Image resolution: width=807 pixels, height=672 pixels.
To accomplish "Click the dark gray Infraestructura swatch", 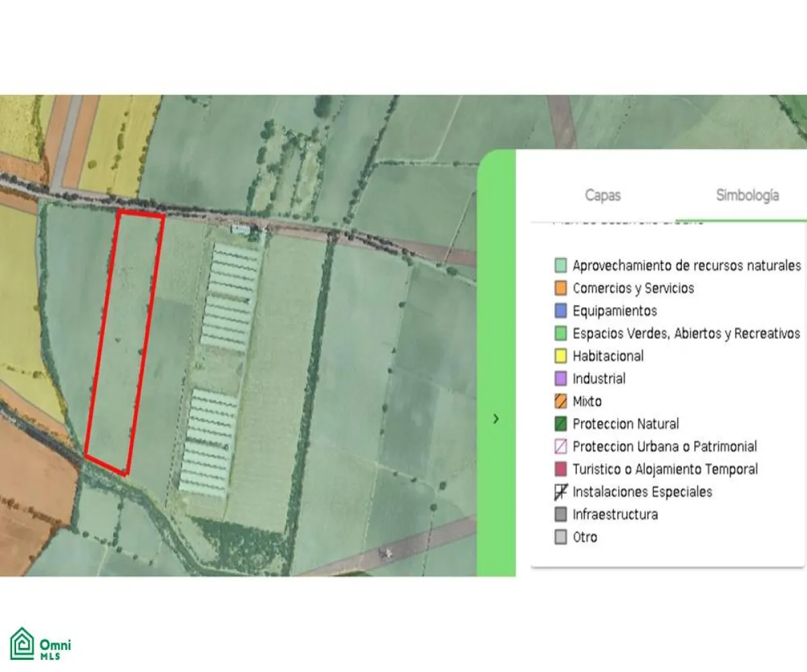I will coord(561,515).
